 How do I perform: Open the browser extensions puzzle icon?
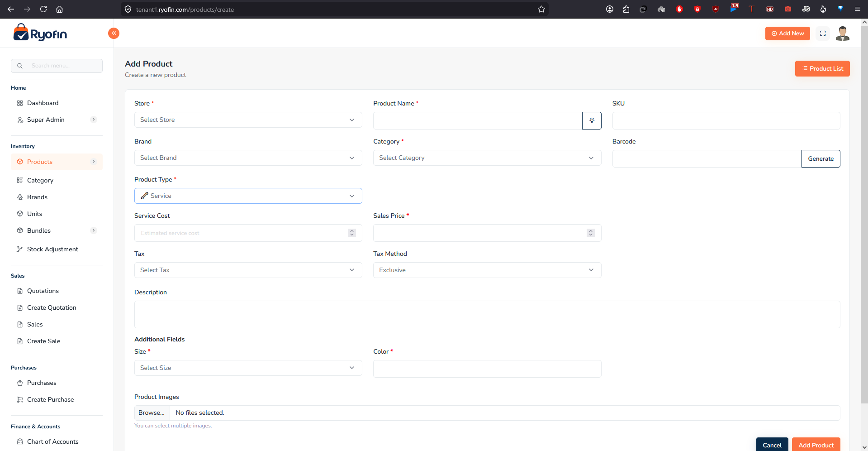tap(626, 9)
